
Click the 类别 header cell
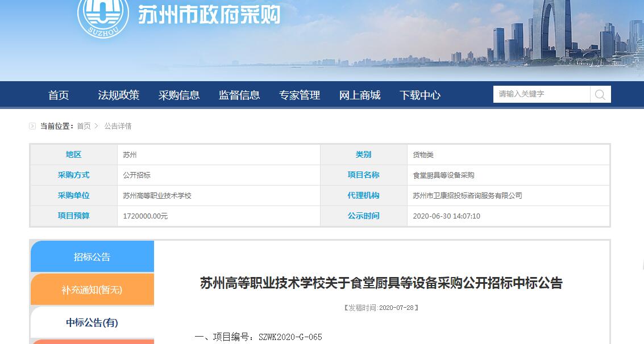click(363, 154)
